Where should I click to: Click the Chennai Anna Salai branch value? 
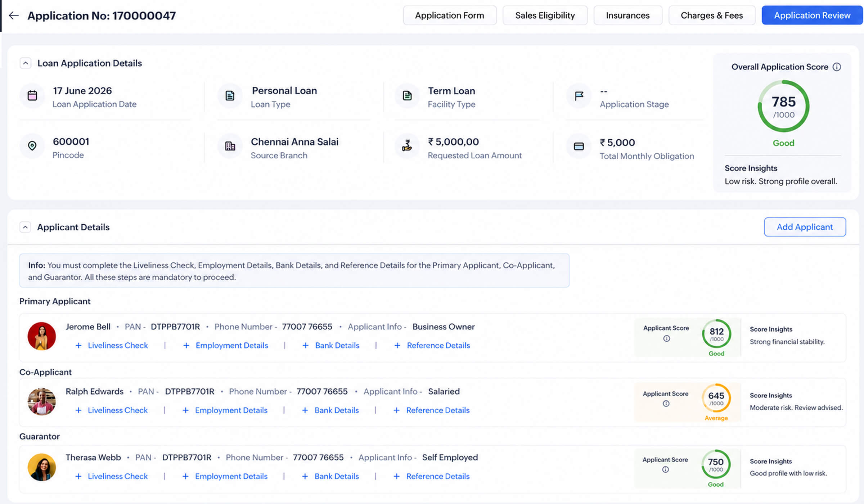[295, 142]
